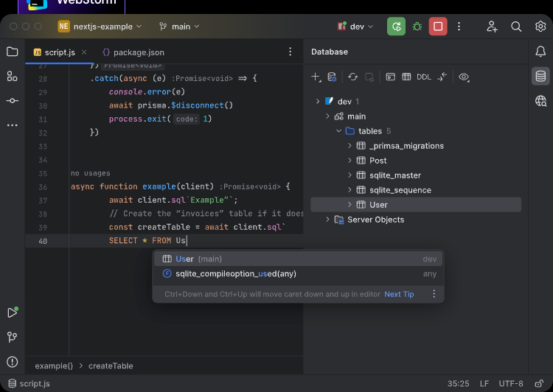This screenshot has height=392, width=553.
Task: Select the User table row
Action: click(x=416, y=205)
